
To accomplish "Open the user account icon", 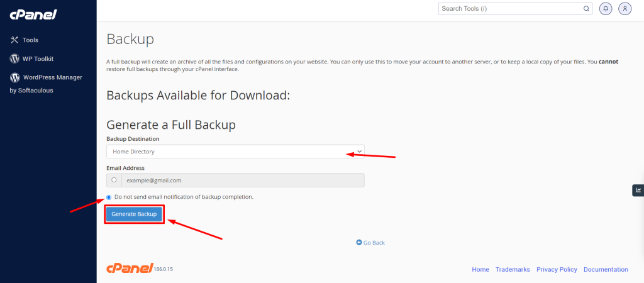I will pos(625,9).
